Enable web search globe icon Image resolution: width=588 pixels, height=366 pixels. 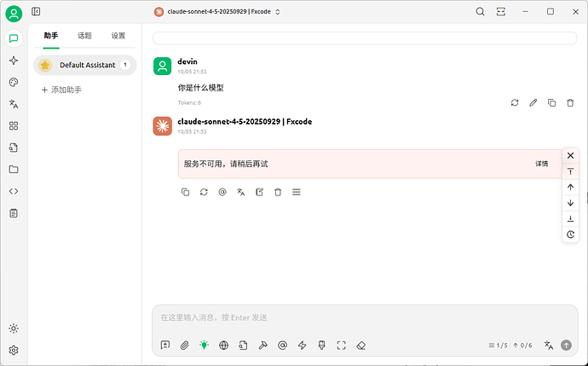[223, 346]
